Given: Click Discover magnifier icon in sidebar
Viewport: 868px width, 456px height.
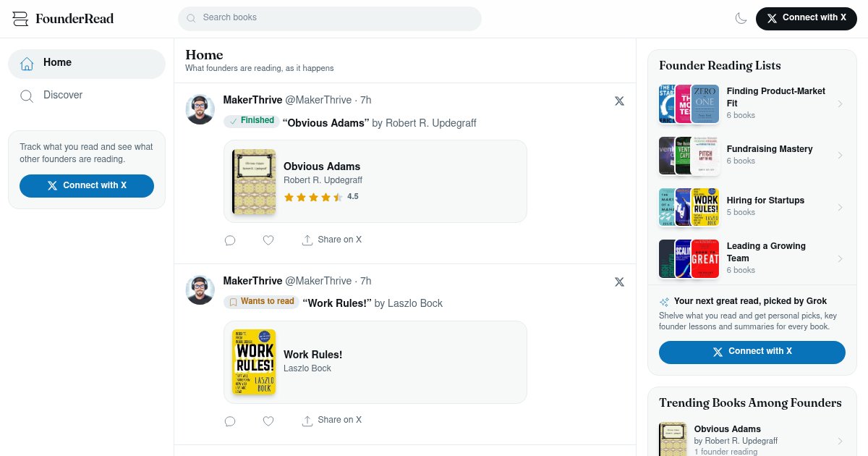Looking at the screenshot, I should [x=27, y=96].
